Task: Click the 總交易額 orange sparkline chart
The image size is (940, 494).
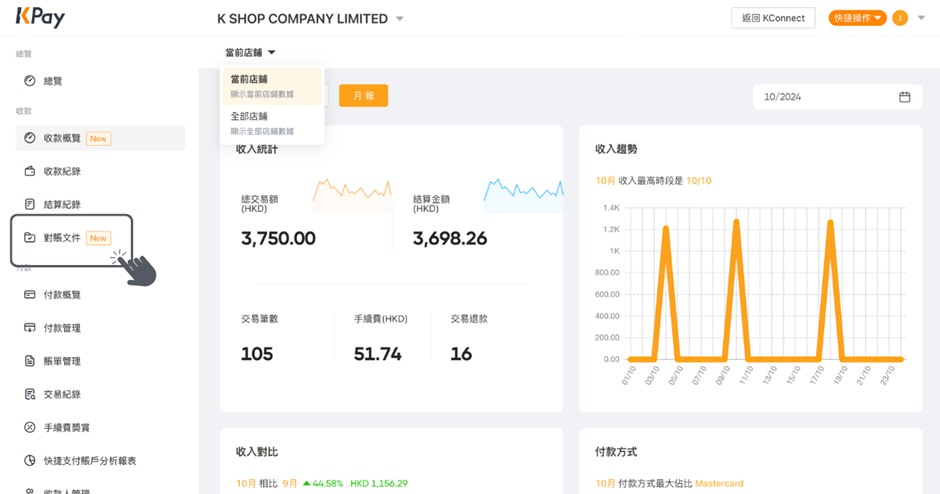Action: (x=352, y=195)
